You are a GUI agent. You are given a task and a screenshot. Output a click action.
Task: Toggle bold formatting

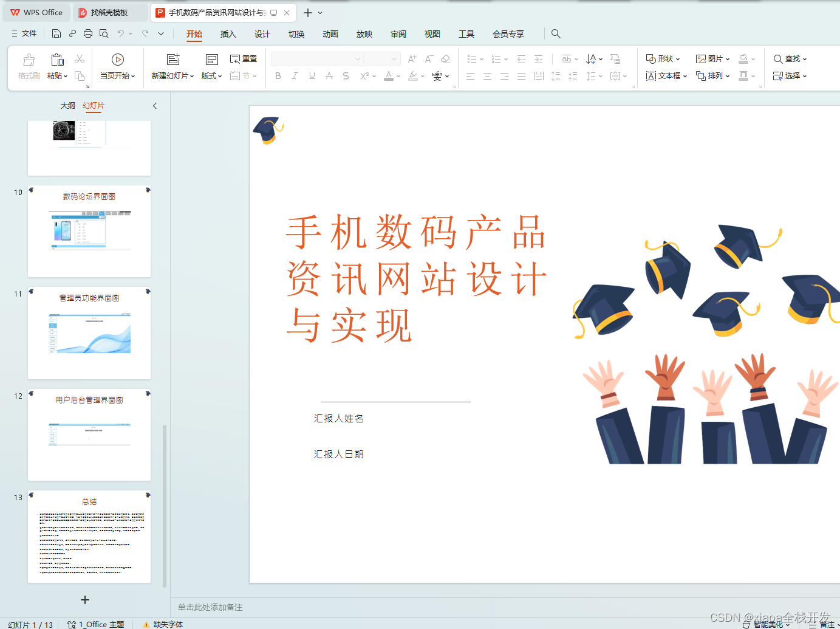click(x=278, y=75)
